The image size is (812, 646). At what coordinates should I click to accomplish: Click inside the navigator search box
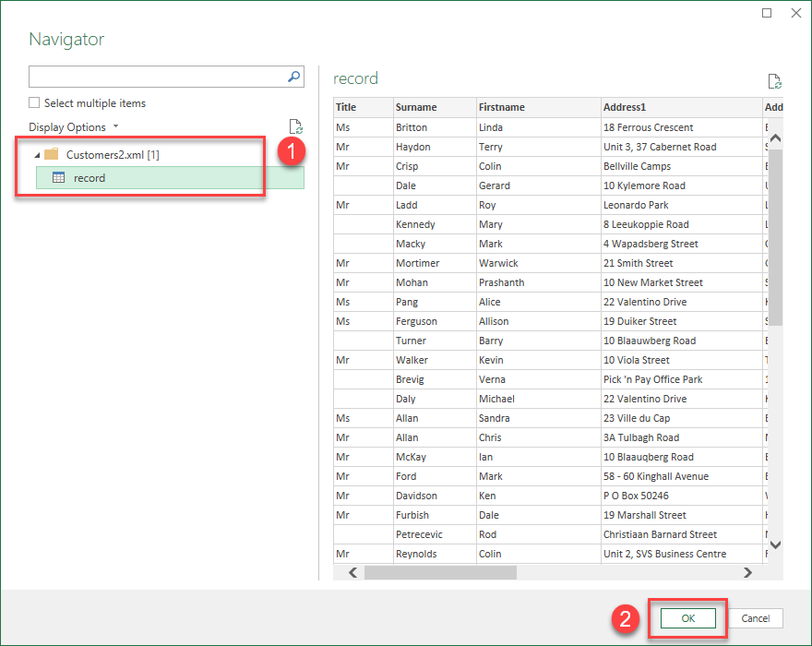[x=157, y=77]
